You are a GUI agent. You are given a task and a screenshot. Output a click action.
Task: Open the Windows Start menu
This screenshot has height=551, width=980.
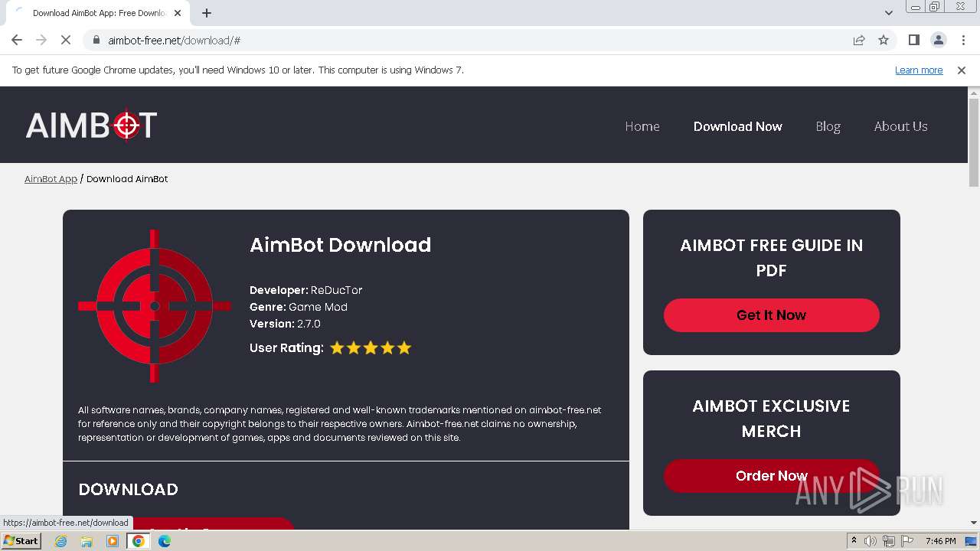tap(21, 541)
